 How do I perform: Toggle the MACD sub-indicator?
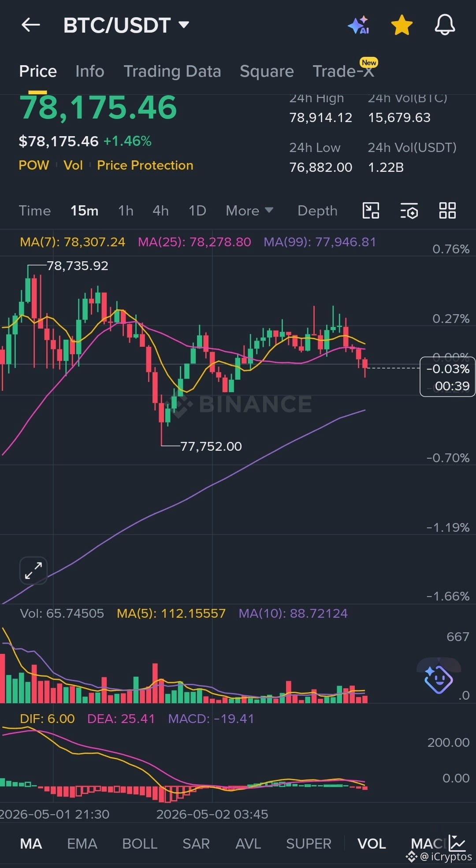[428, 843]
